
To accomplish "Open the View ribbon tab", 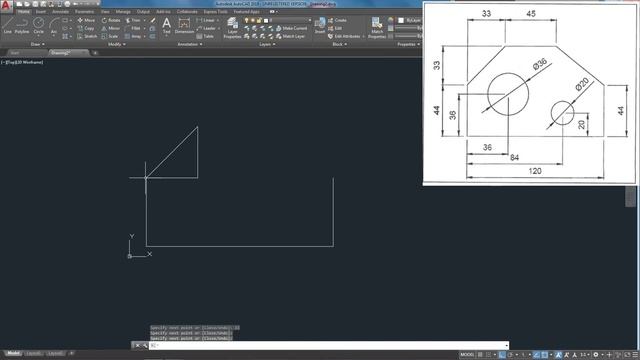I will pyautogui.click(x=105, y=12).
